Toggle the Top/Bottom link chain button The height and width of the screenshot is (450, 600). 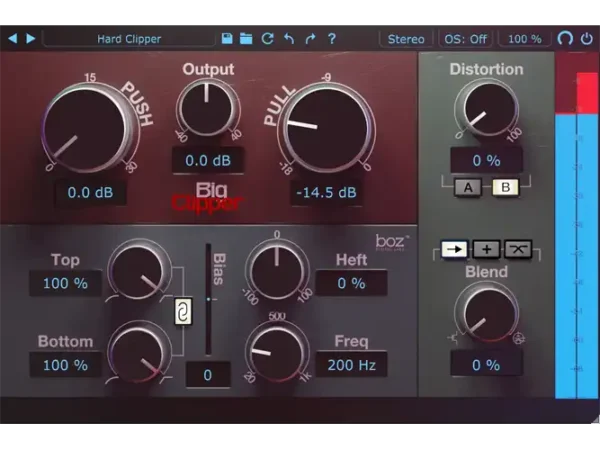(183, 311)
